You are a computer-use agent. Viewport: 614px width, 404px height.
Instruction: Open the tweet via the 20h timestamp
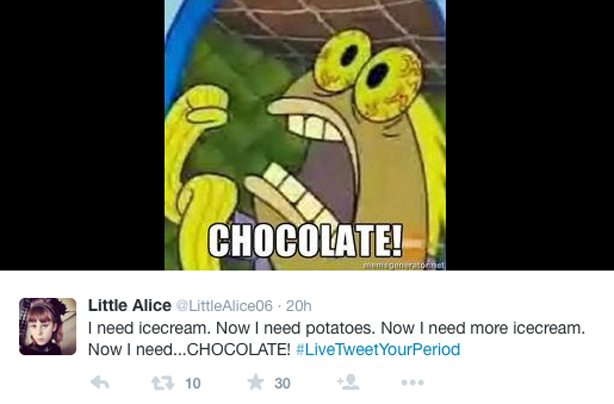pyautogui.click(x=299, y=306)
